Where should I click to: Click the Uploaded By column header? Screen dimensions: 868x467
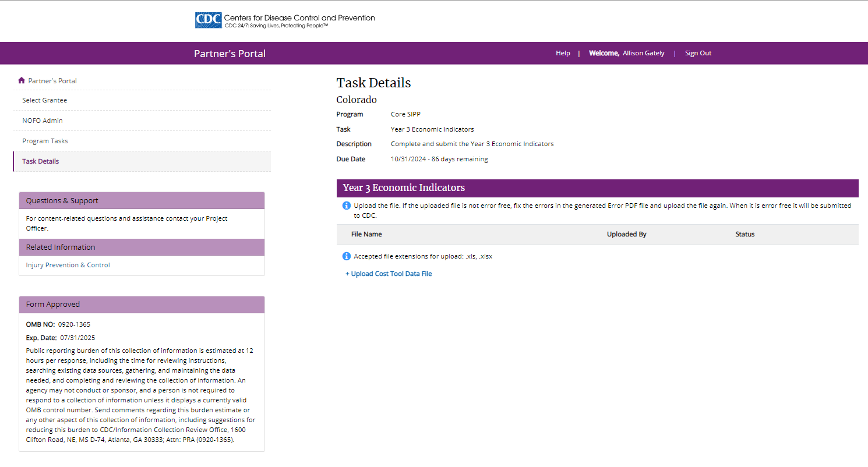(627, 234)
